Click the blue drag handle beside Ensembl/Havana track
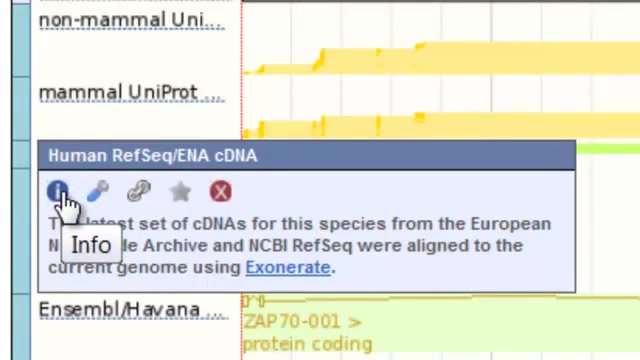This screenshot has height=360, width=640. [21, 327]
